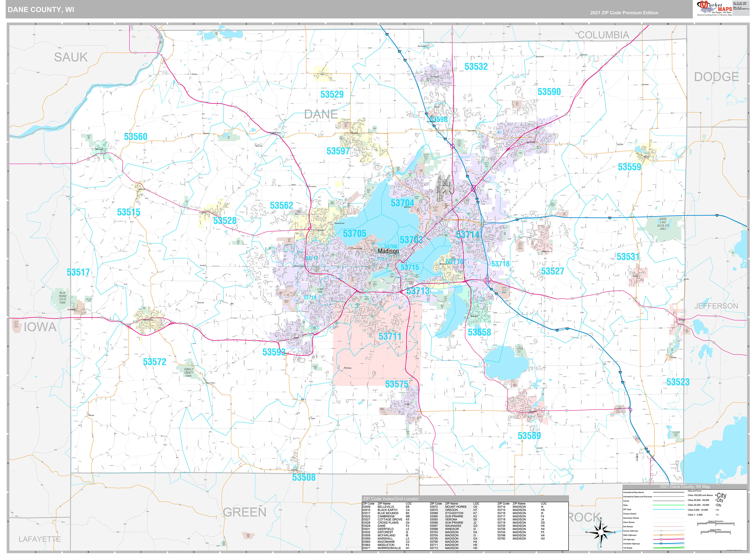
Task: Select the STOUGHTON row in ZIP index
Action: (454, 513)
